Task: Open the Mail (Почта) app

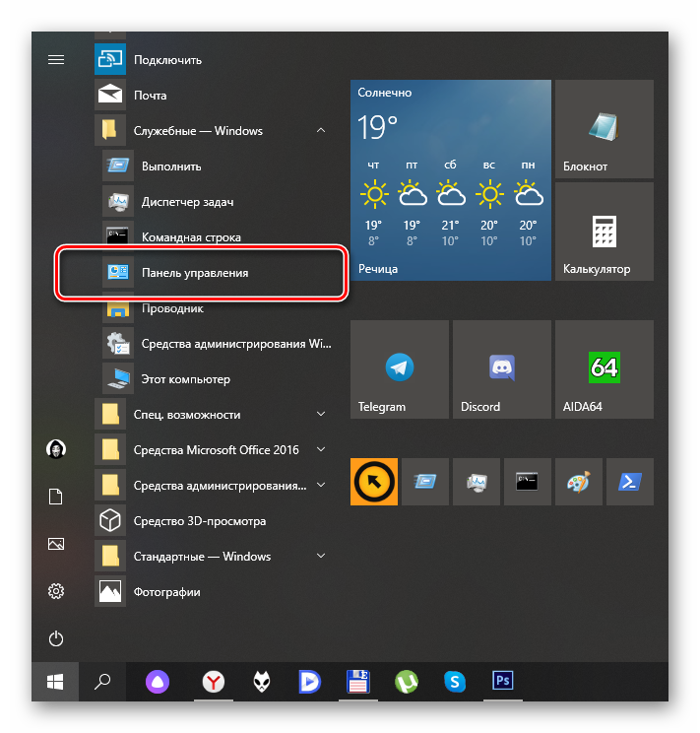Action: point(214,96)
